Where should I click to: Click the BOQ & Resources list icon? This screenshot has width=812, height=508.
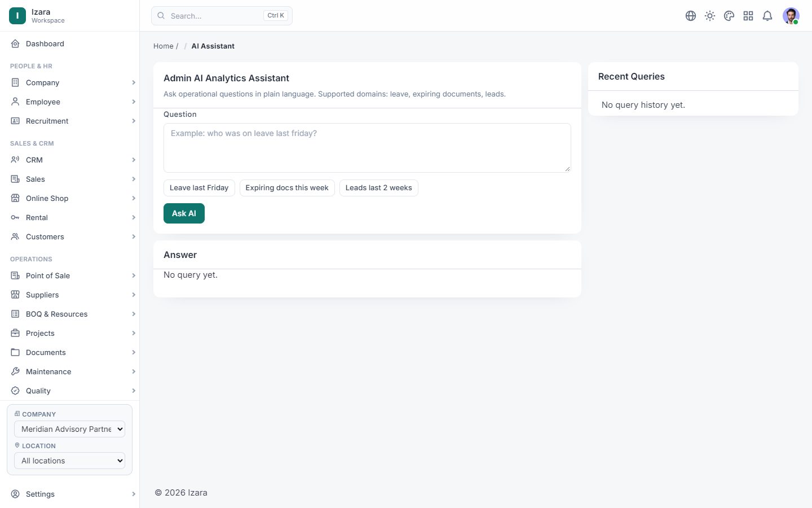point(15,314)
